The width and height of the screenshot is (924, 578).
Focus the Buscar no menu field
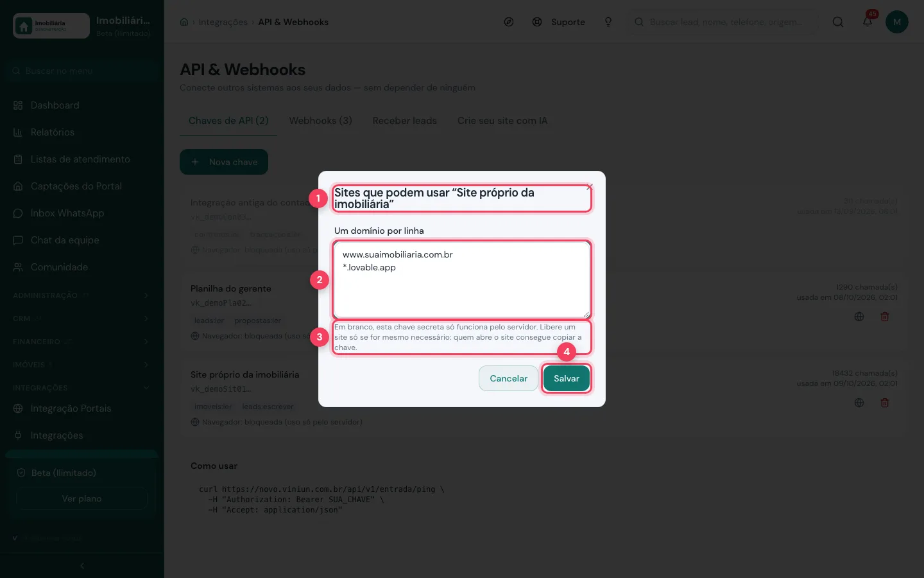(81, 71)
